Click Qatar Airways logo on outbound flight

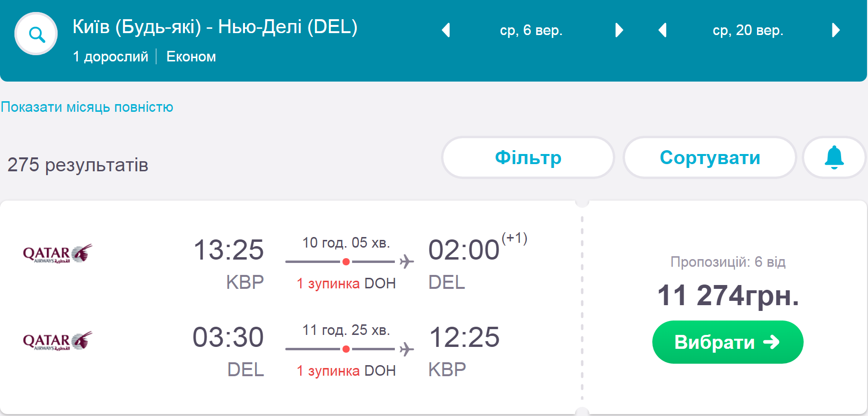[57, 253]
